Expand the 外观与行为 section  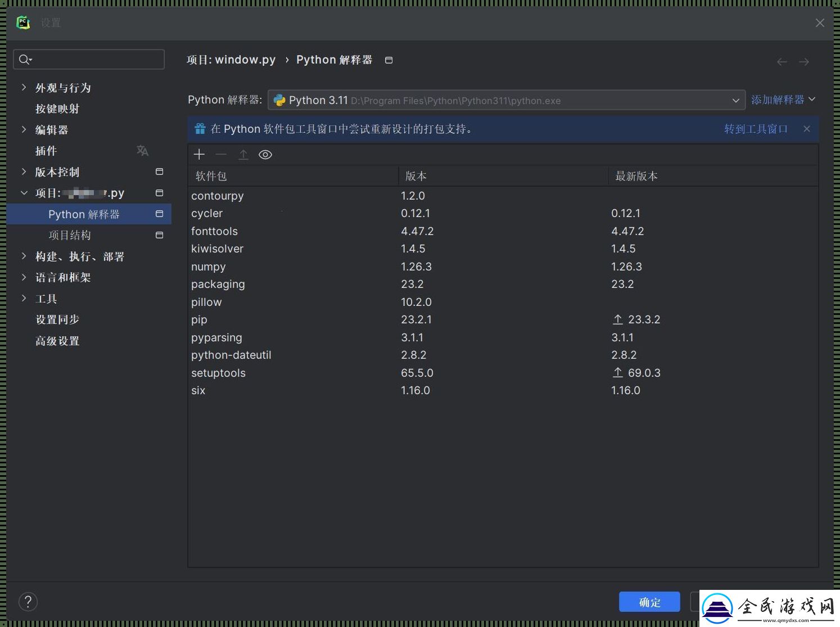pyautogui.click(x=24, y=87)
